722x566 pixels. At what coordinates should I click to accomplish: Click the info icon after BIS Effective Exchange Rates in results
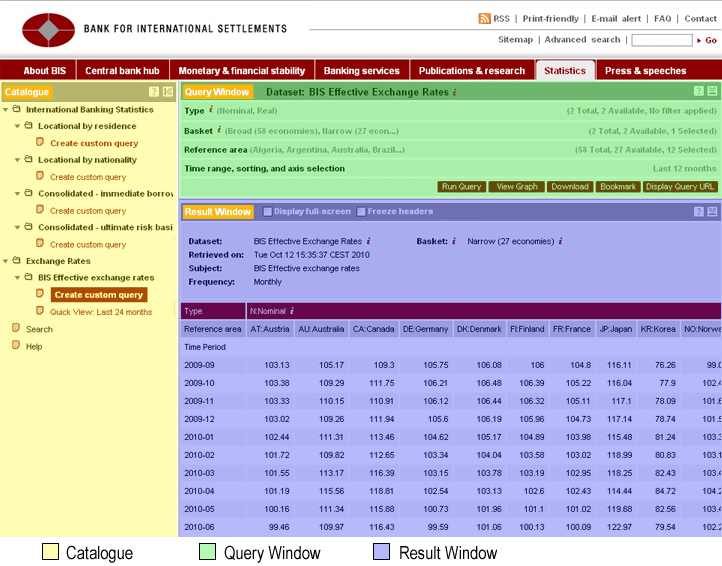coord(368,241)
